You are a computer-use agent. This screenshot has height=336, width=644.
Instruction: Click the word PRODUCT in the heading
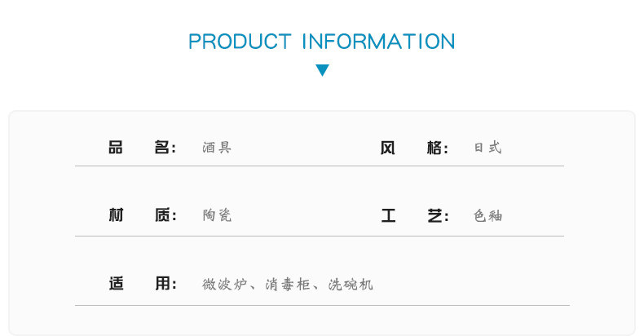tap(239, 41)
